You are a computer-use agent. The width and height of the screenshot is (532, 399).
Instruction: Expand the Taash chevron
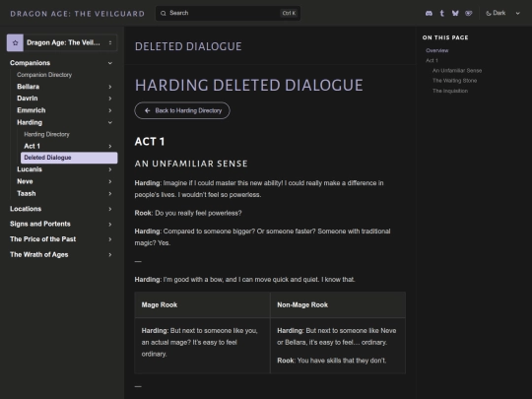click(x=110, y=194)
